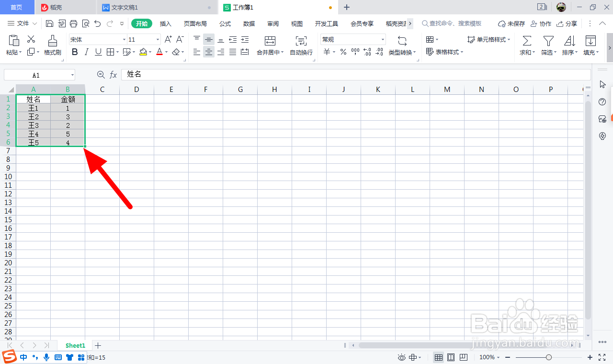613x364 pixels.
Task: Click the selection arrow icon in right sidebar
Action: point(603,84)
